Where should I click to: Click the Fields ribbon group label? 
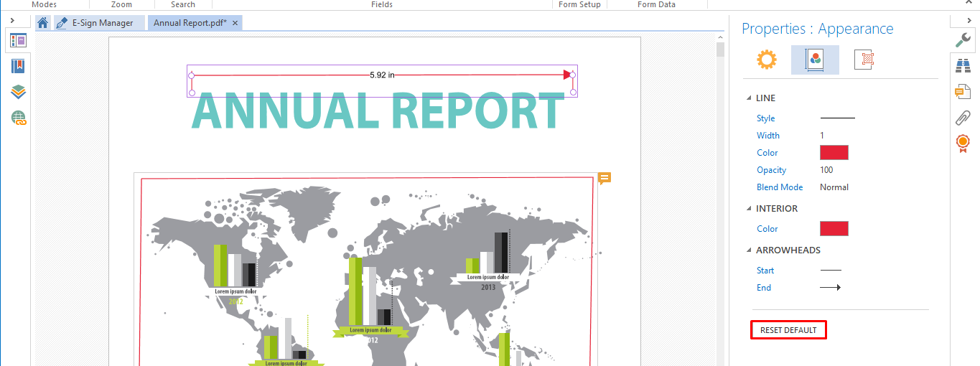point(382,4)
